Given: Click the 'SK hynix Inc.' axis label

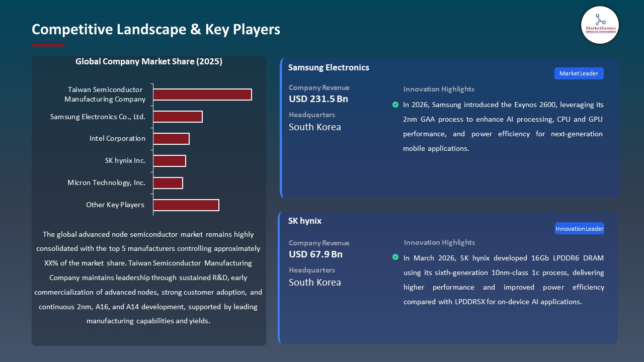Looking at the screenshot, I should click(x=125, y=161).
